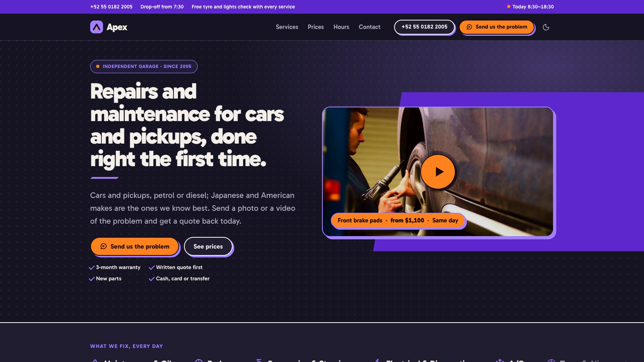Click the Independent Garage · Since 2005 badge

pos(144,66)
